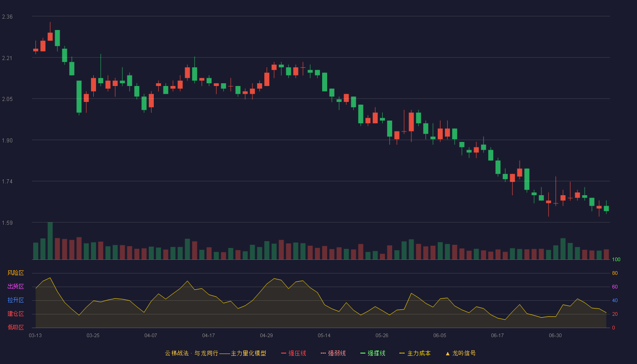Click the 03-25 date axis marker

click(93, 335)
